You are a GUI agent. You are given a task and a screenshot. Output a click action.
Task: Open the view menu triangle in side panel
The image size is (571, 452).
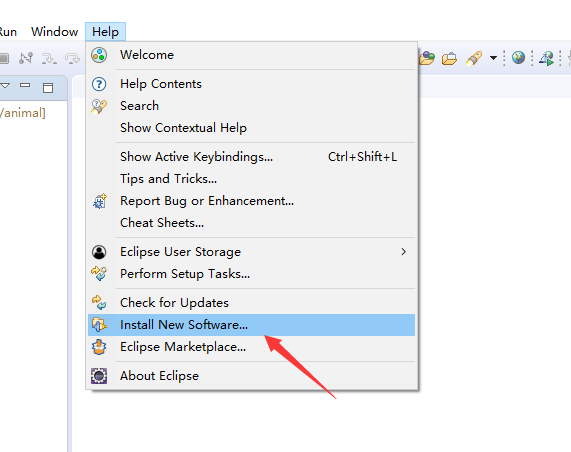coord(5,86)
